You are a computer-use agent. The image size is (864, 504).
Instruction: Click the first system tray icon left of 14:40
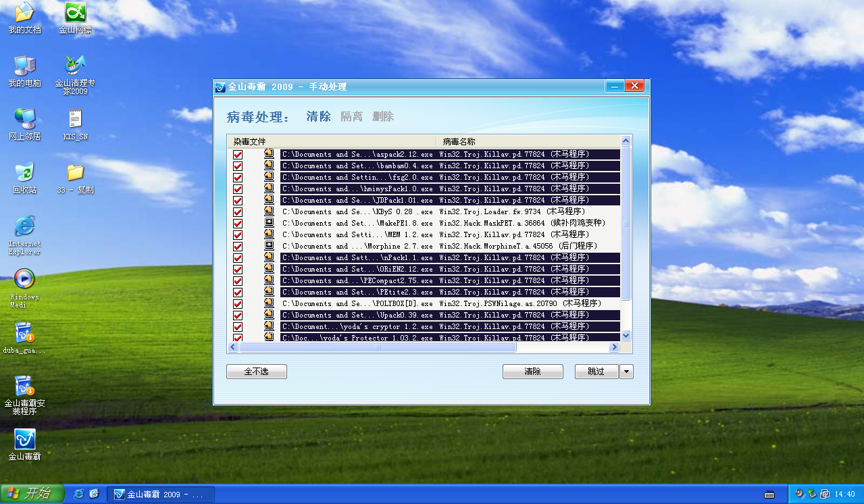[800, 494]
